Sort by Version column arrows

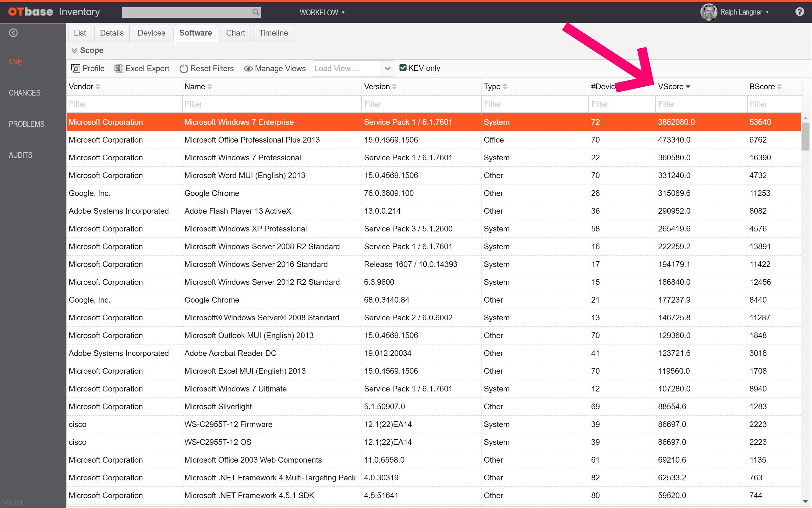(394, 87)
